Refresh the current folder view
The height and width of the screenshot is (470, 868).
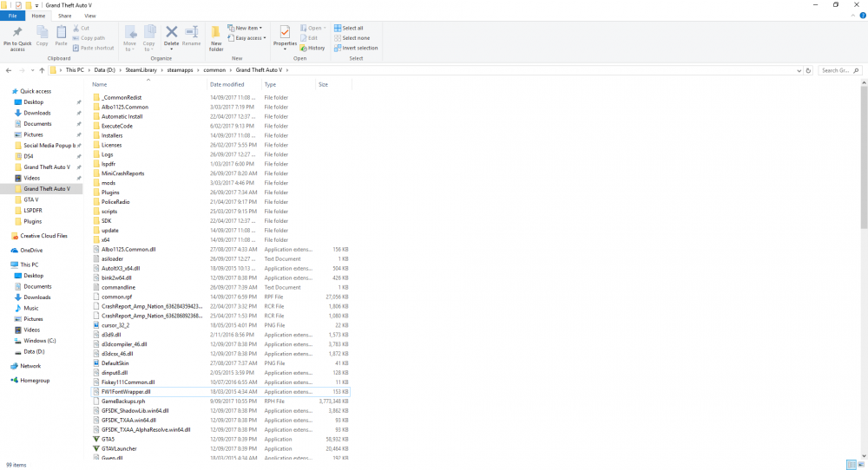(808, 70)
